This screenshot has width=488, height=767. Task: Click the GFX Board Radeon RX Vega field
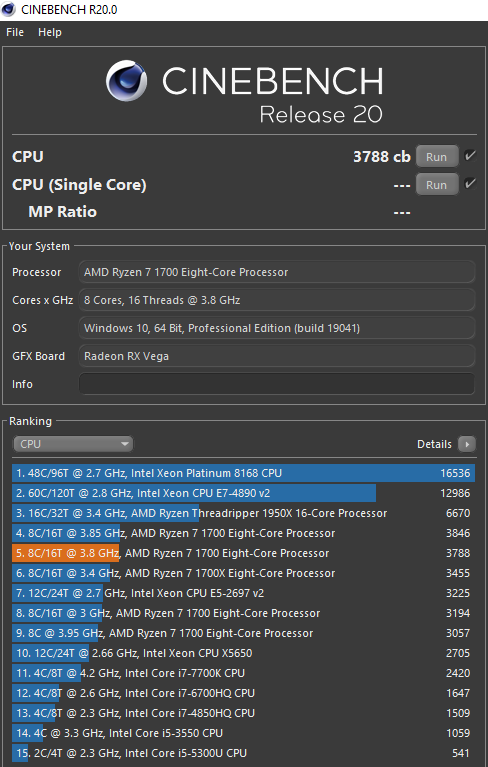(277, 356)
